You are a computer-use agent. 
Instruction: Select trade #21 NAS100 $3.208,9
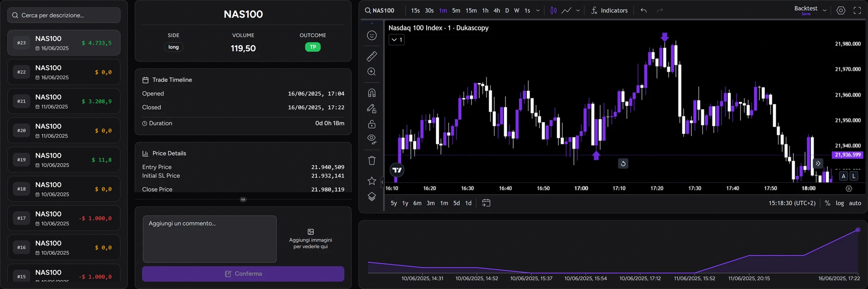click(64, 101)
